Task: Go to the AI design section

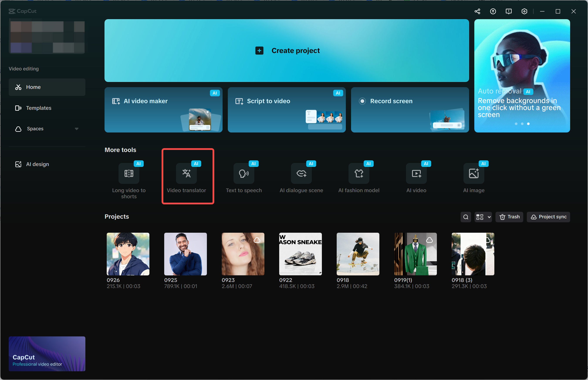Action: 47,164
